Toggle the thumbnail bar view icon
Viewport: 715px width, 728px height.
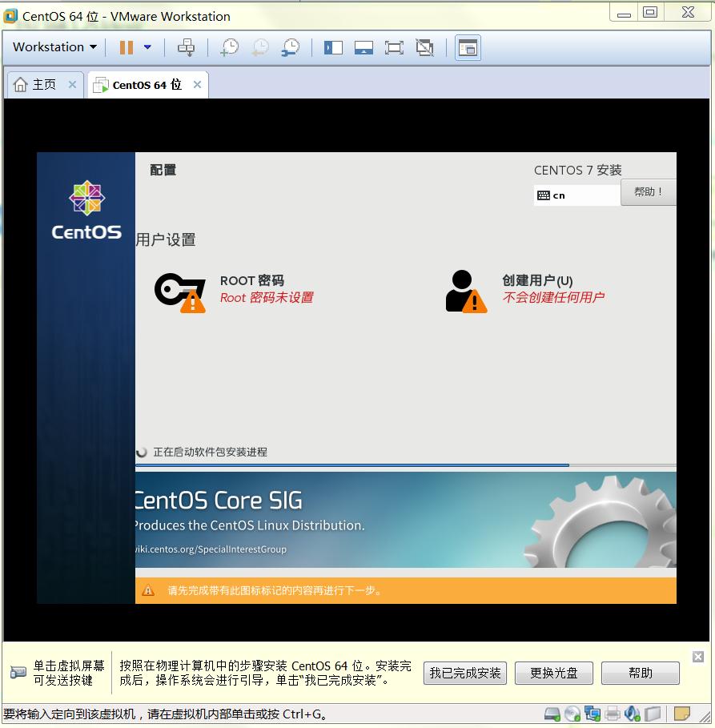coord(364,47)
